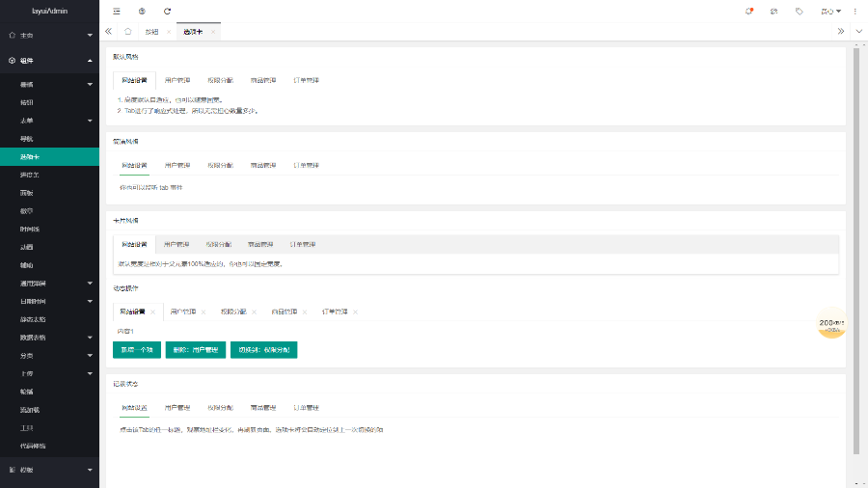Viewport: 868px width, 488px height.
Task: Open the 面板 sidebar item
Action: (x=50, y=193)
